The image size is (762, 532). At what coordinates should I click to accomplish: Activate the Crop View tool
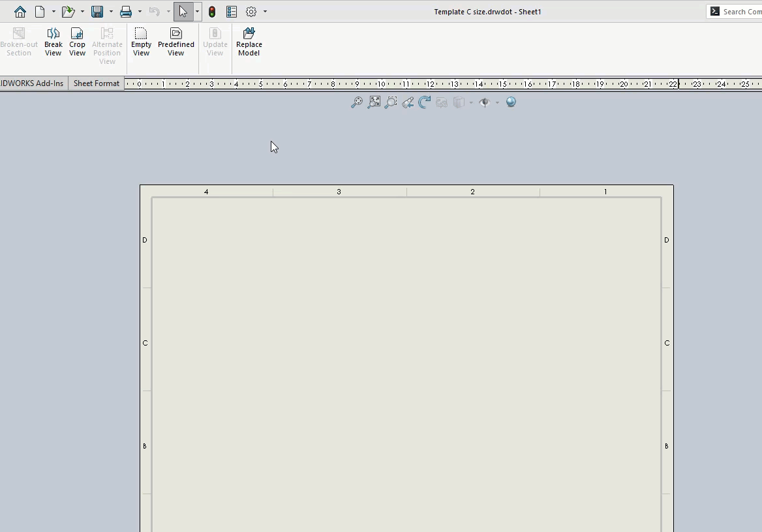(77, 40)
